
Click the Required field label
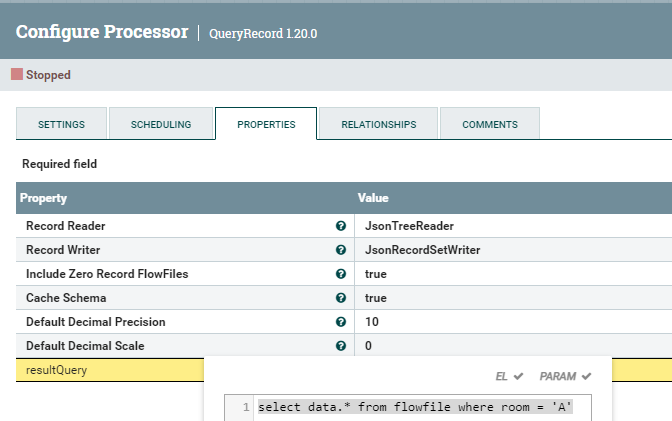[x=60, y=164]
